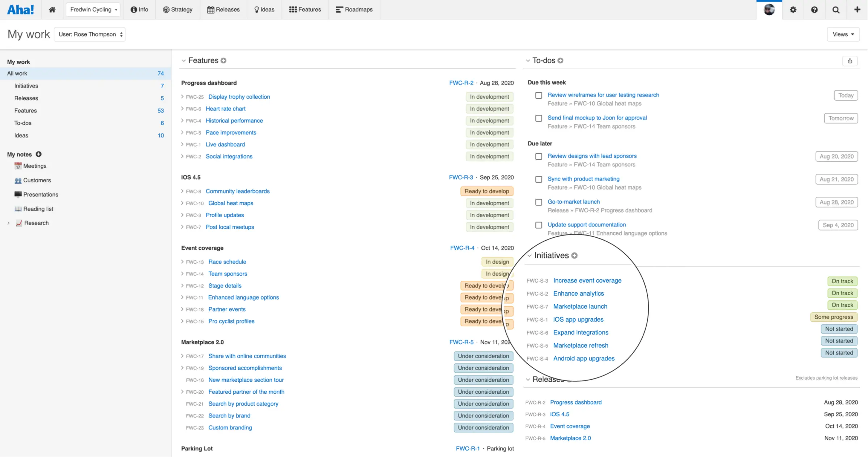Screen dimensions: 868x457
Task: Open the Increase event coverage initiative
Action: [587, 280]
